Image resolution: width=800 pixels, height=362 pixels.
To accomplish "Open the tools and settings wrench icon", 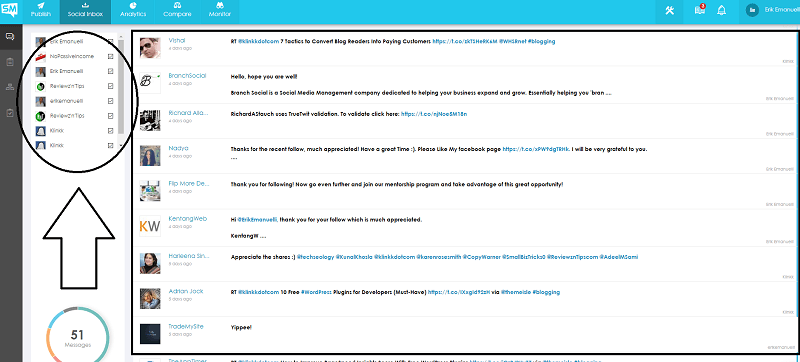I will pyautogui.click(x=670, y=10).
